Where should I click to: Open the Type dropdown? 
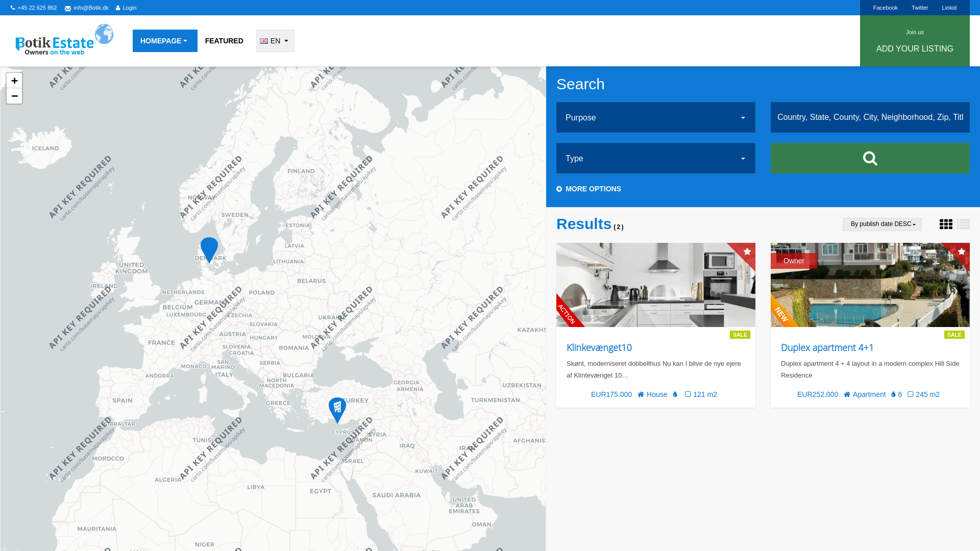[x=656, y=158]
